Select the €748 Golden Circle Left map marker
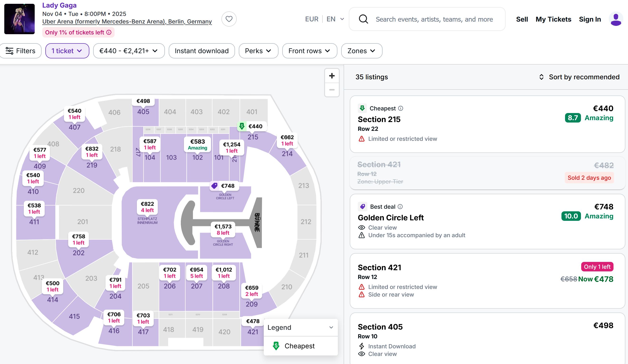This screenshot has width=628, height=364. (x=224, y=186)
